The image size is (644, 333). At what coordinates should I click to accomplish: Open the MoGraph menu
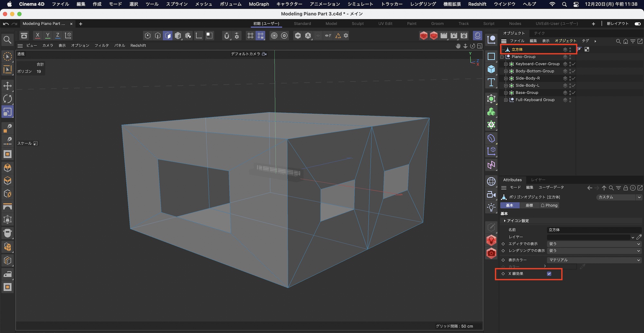click(259, 4)
